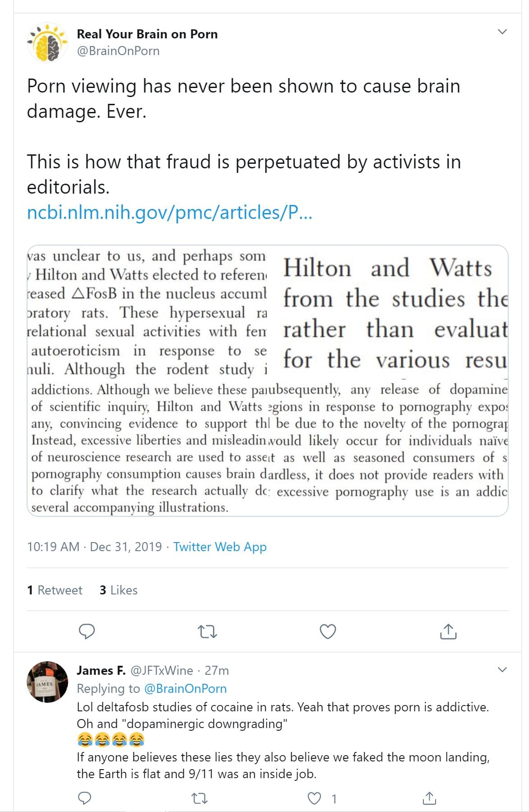
Task: Share the main tweet
Action: pos(448,631)
